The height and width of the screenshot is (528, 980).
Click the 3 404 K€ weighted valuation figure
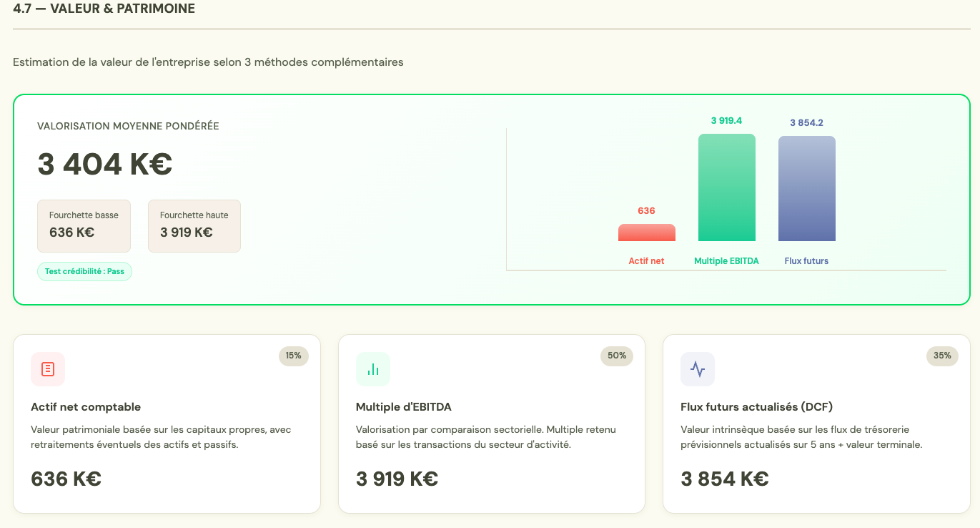pyautogui.click(x=105, y=165)
